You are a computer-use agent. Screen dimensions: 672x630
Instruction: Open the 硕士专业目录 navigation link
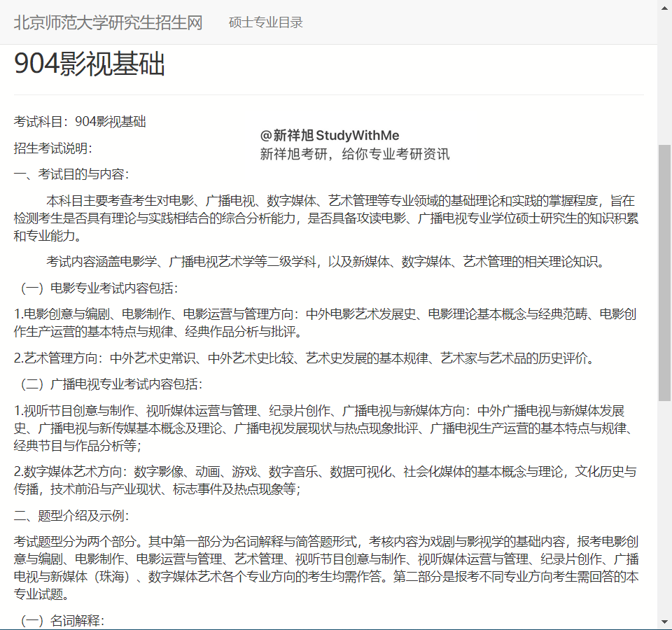click(x=265, y=22)
